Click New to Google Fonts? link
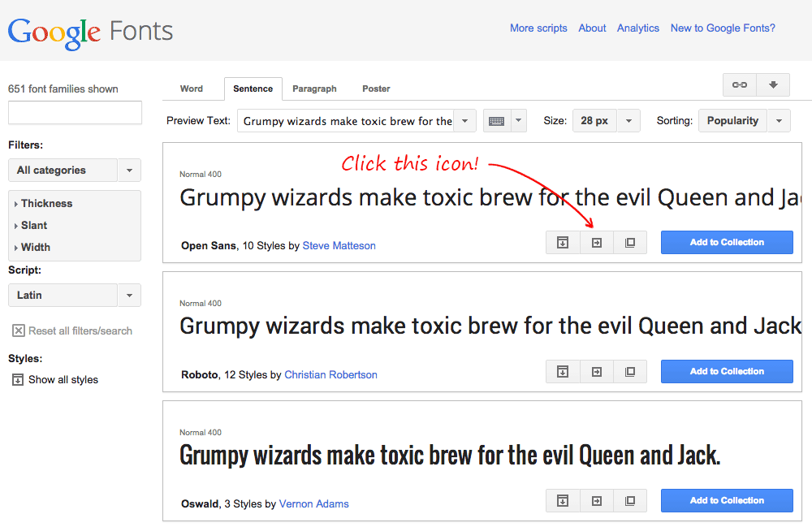812x527 pixels. 723,28
